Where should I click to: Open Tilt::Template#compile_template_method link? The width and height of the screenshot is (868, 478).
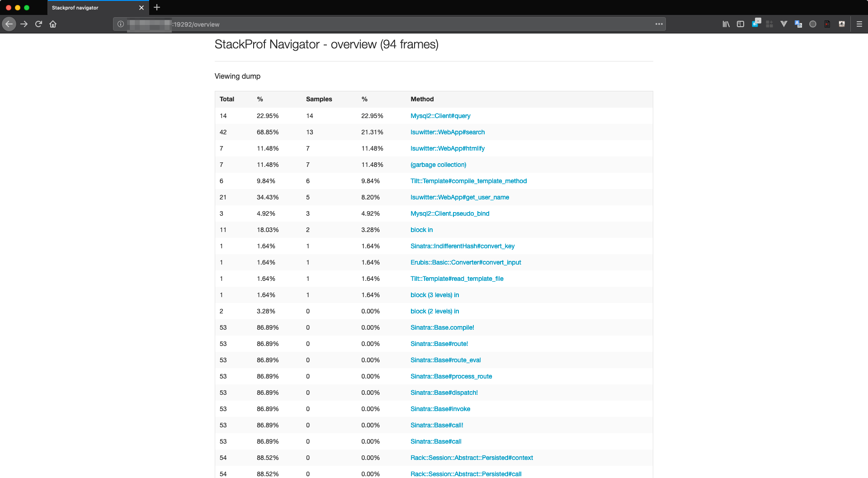tap(469, 181)
